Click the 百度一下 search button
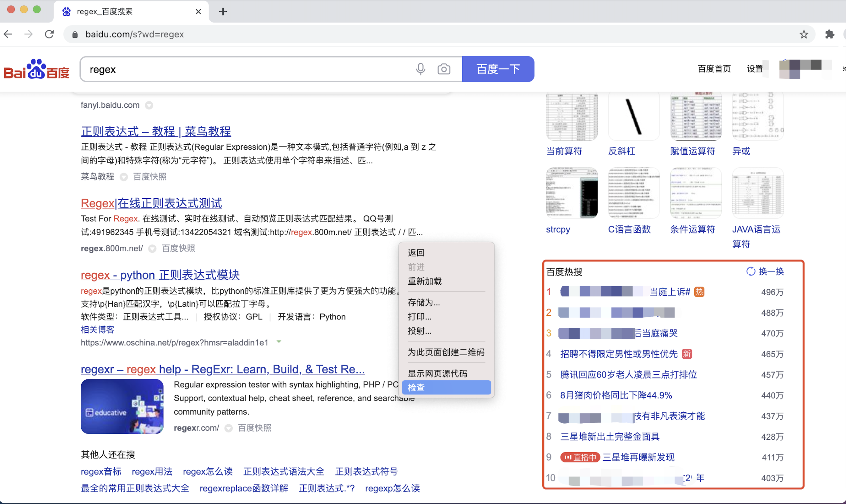846x504 pixels. tap(498, 69)
